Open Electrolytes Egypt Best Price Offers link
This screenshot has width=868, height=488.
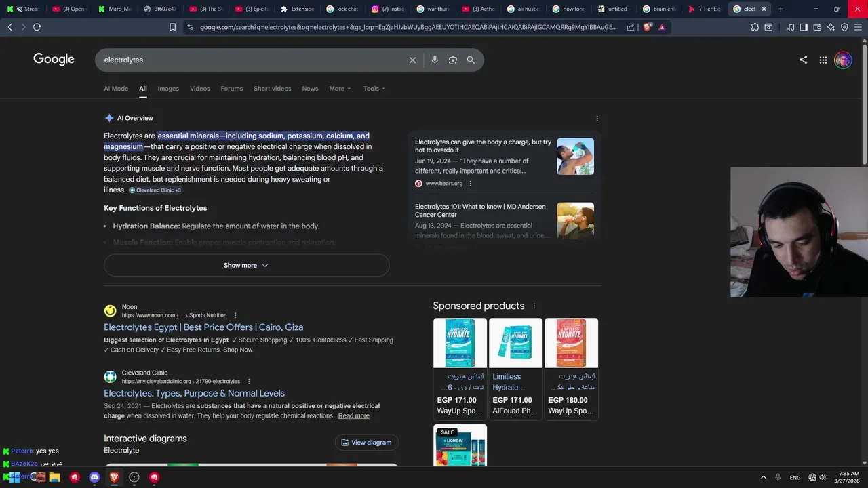click(203, 327)
